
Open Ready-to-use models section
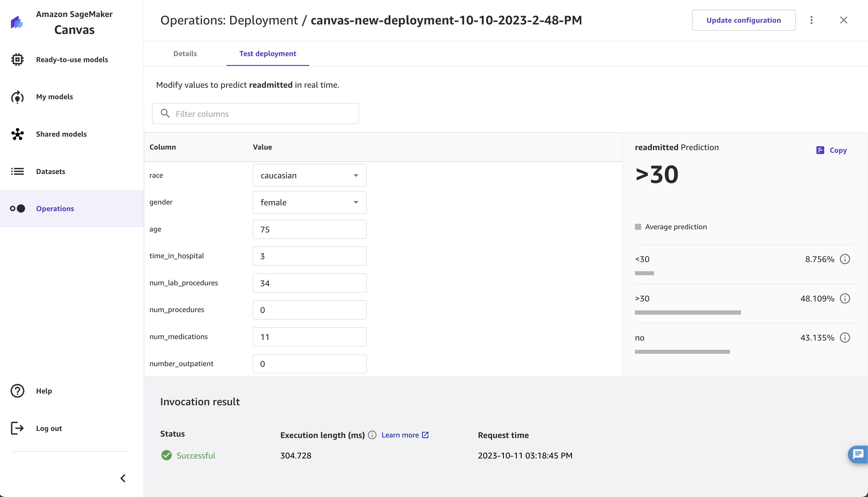point(72,60)
